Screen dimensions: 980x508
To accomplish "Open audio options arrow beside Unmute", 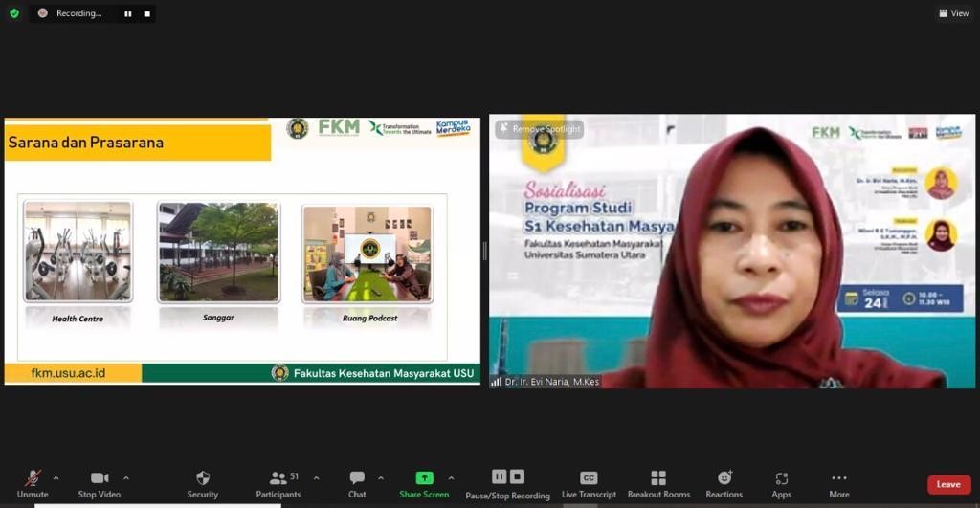I will (x=56, y=478).
